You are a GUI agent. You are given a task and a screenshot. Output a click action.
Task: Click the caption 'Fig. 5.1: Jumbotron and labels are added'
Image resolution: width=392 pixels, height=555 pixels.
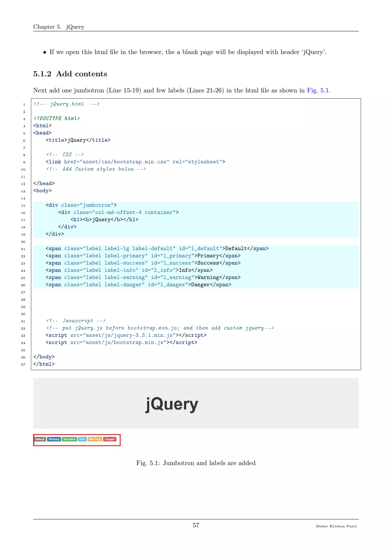click(196, 463)
